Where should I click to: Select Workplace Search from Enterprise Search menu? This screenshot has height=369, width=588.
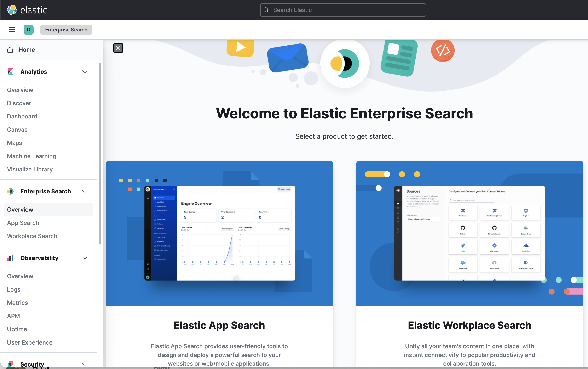click(x=32, y=235)
